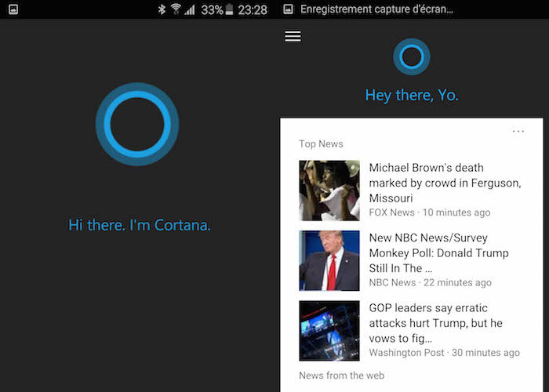The width and height of the screenshot is (549, 392).
Task: Click the battery icon beside 33%
Action: click(229, 9)
